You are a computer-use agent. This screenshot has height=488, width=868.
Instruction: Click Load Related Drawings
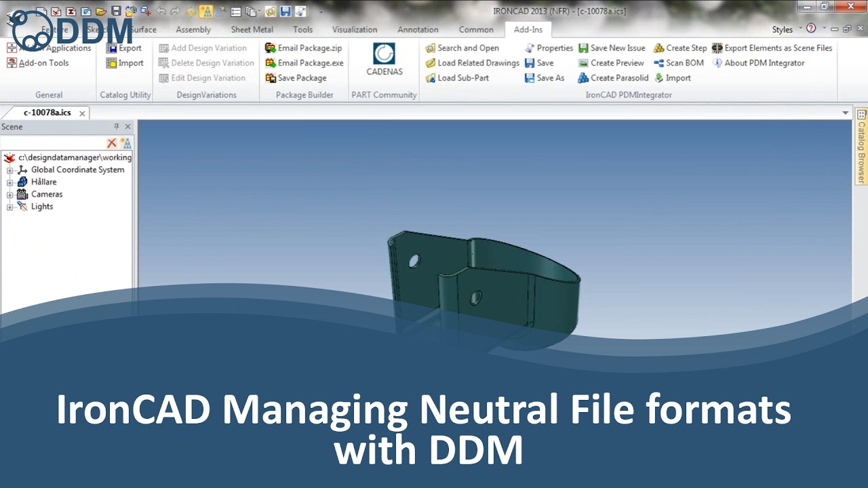click(472, 63)
